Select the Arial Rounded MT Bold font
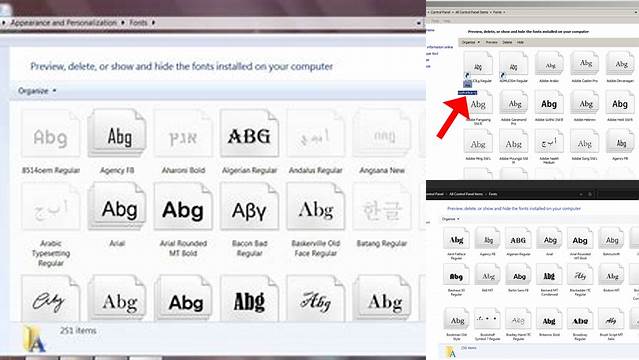 tap(183, 207)
